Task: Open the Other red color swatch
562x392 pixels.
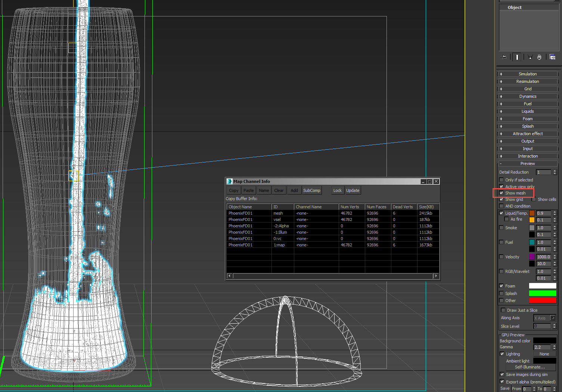Action: tap(543, 301)
